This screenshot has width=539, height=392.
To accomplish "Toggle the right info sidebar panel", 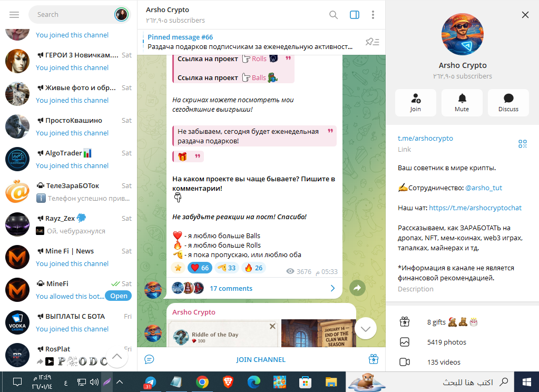I will coord(355,15).
